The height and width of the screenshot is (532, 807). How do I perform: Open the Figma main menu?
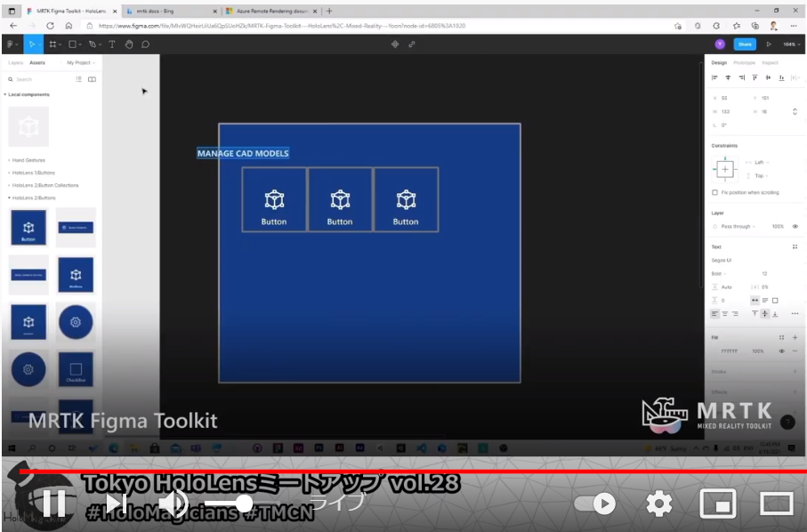(x=11, y=44)
